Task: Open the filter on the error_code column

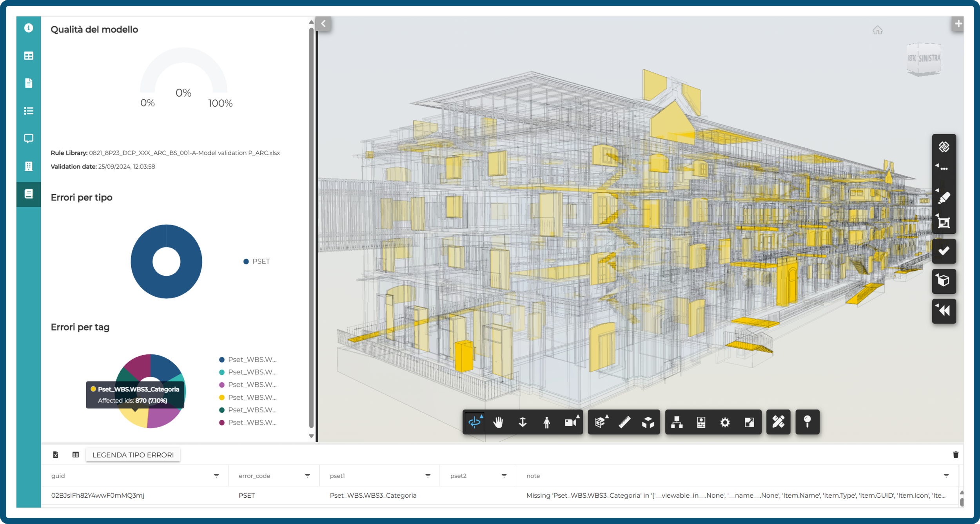Action: point(307,476)
